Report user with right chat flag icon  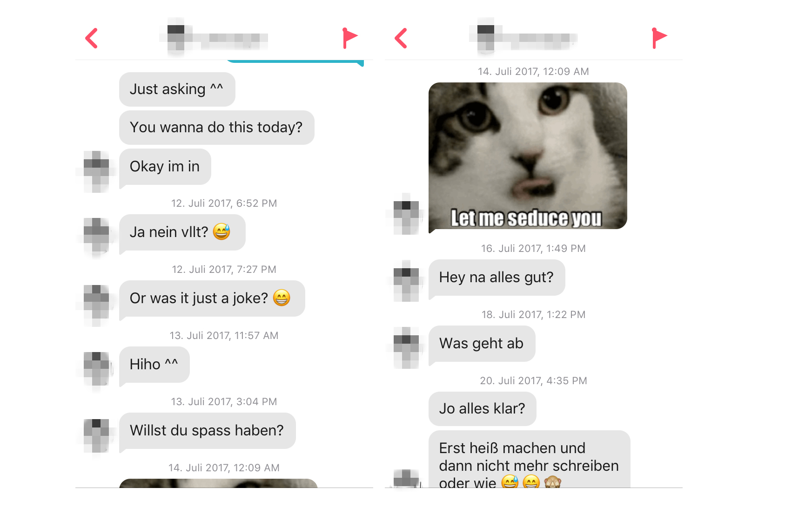(x=659, y=38)
